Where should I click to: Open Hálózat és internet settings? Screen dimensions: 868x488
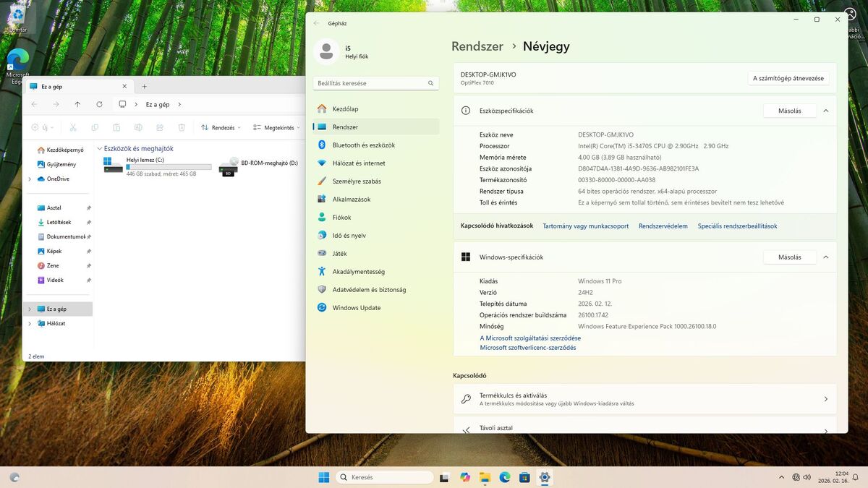tap(375, 163)
